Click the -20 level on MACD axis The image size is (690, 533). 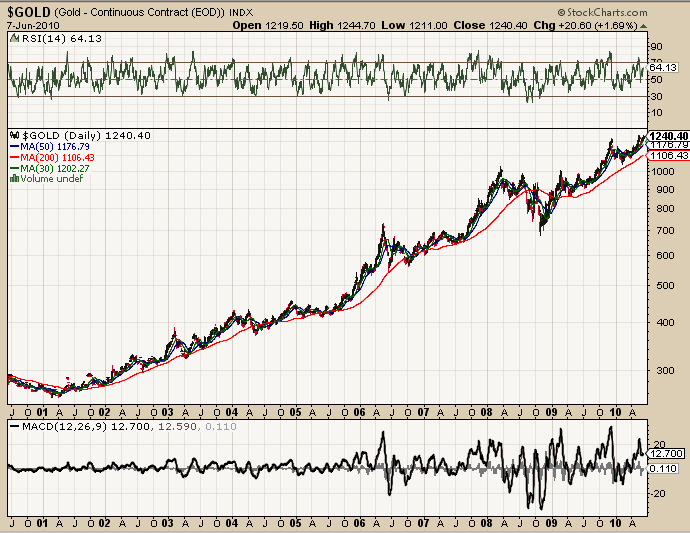tap(659, 494)
